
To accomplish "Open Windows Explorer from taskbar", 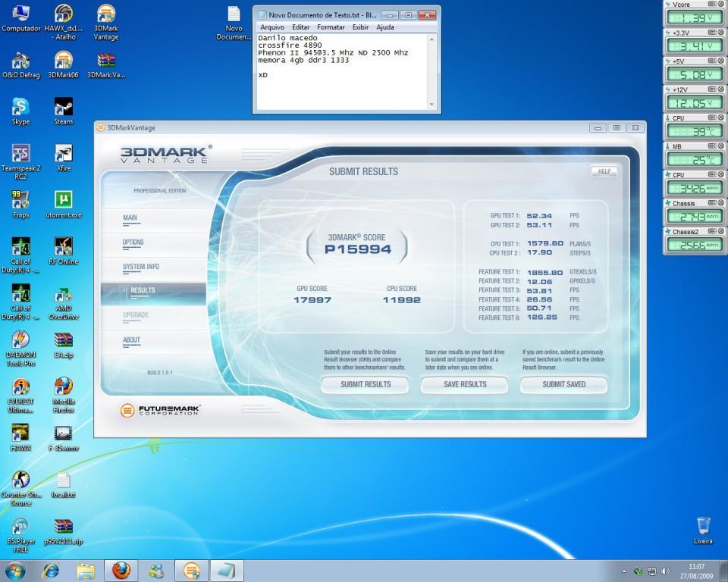I will coord(86,571).
